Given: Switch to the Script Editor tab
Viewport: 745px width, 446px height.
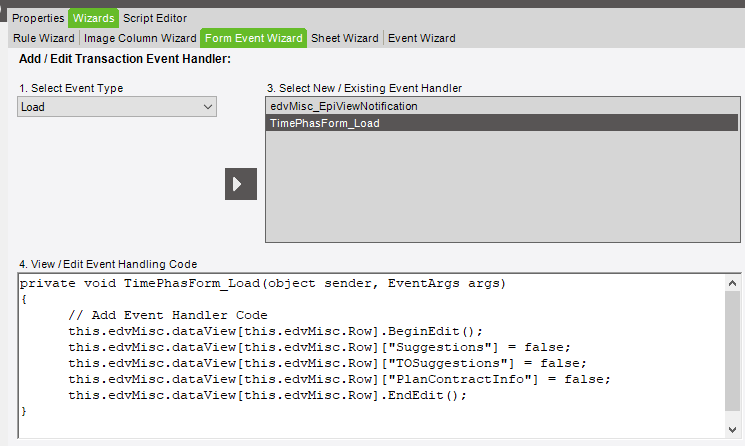Looking at the screenshot, I should coord(155,18).
